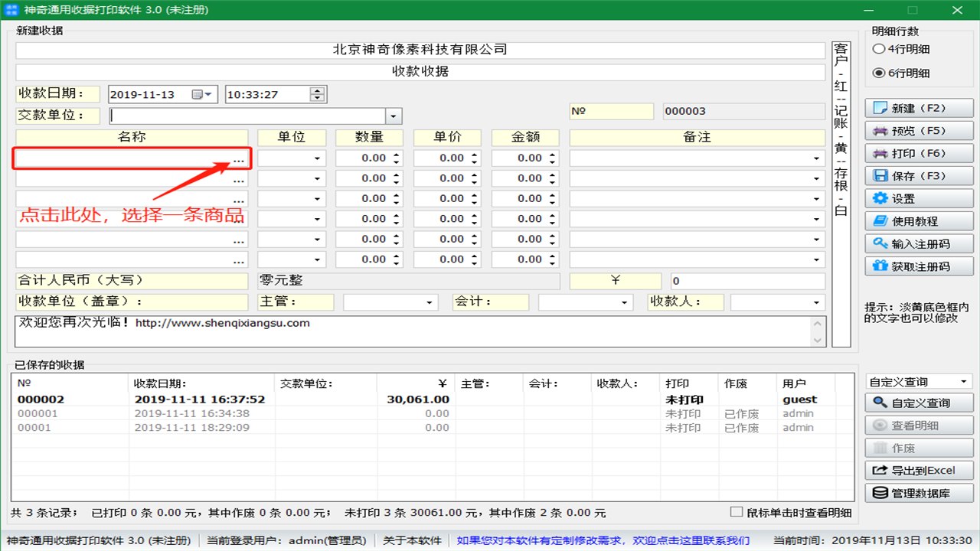The image size is (980, 551).
Task: Increment time with the clock up arrow
Action: coord(317,90)
